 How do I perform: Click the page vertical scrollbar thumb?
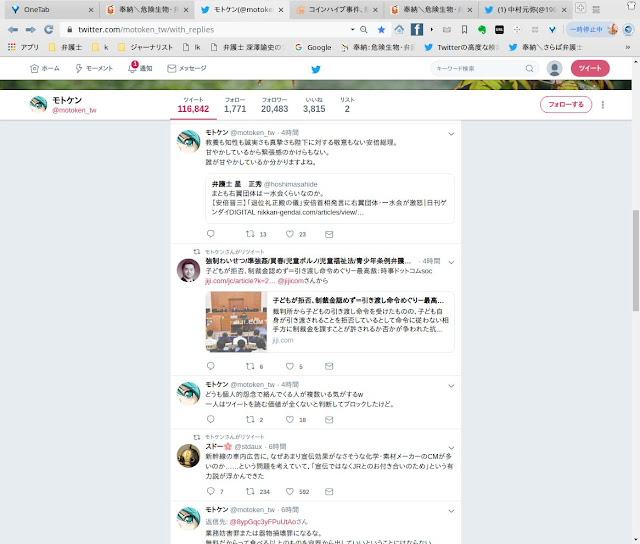point(636,260)
